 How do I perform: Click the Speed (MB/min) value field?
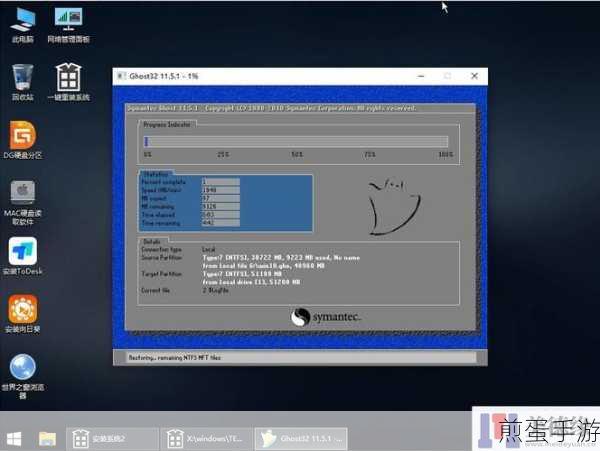pos(221,190)
